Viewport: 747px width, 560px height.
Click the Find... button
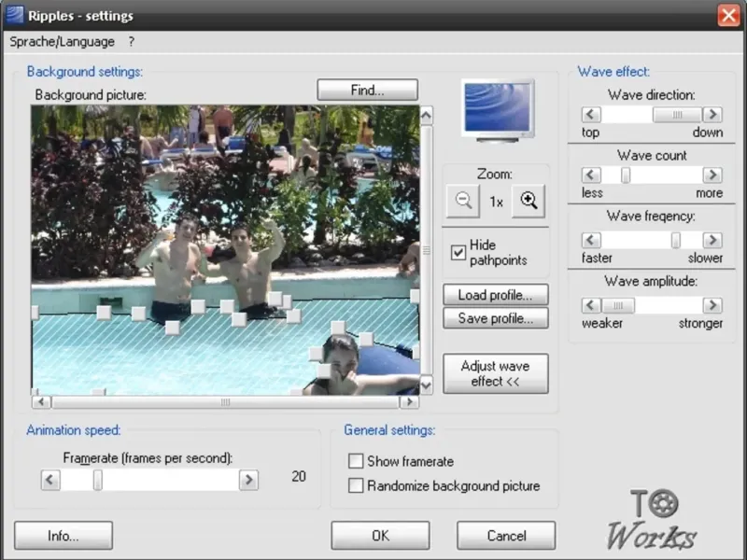pos(367,90)
